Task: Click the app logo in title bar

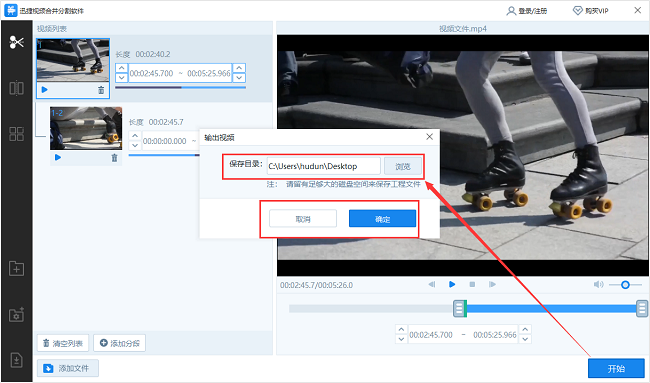Action: tap(11, 10)
